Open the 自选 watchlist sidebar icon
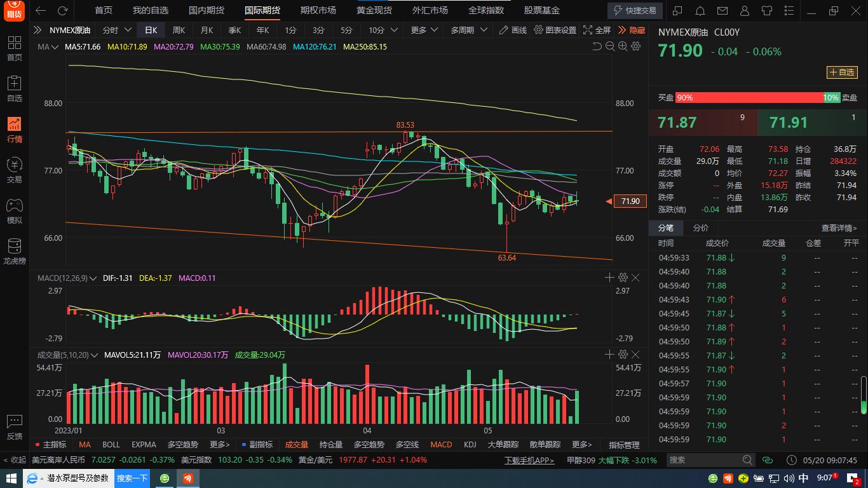 [14, 88]
